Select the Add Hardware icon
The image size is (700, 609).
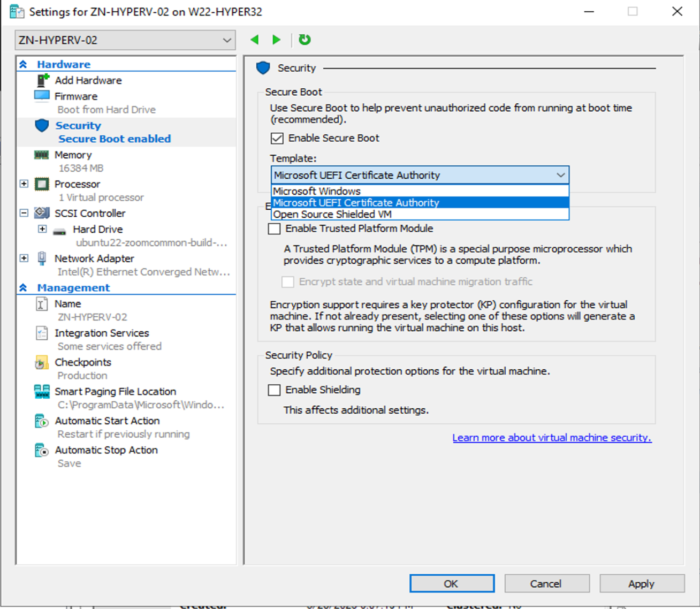pos(43,80)
